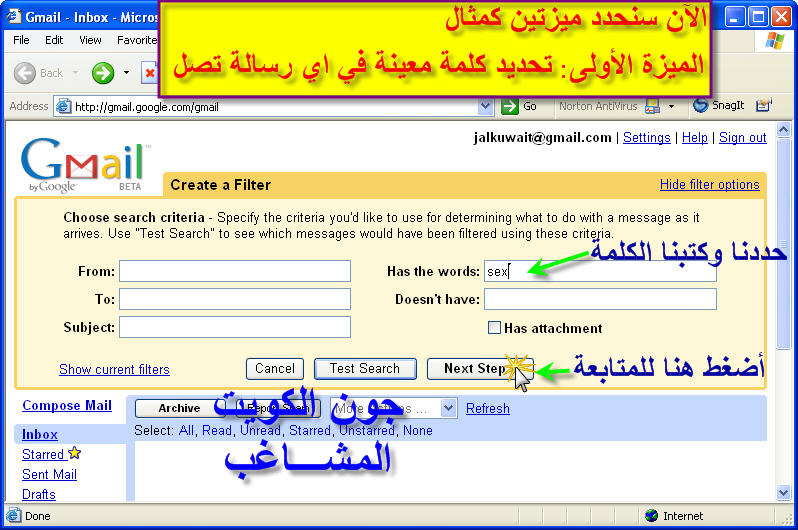Select Unstarred messages link

pos(367,430)
